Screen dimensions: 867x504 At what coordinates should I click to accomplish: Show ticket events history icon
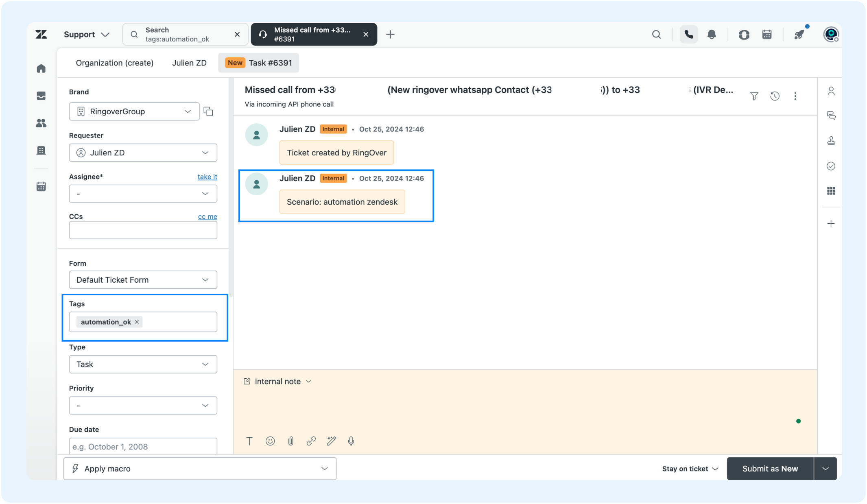coord(775,96)
